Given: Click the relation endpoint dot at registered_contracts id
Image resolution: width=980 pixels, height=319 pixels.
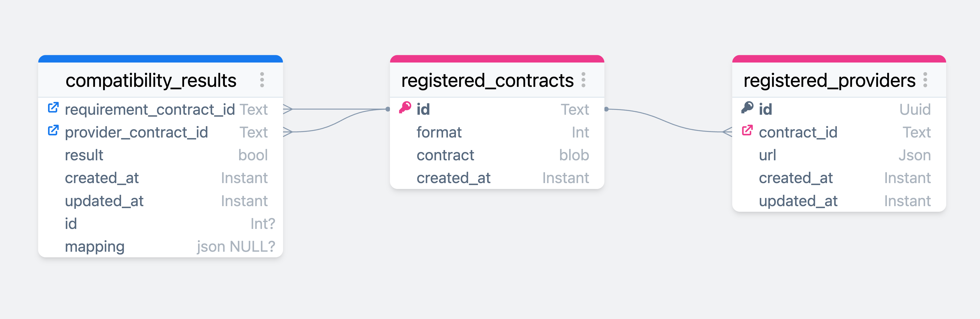Looking at the screenshot, I should pos(388,109).
